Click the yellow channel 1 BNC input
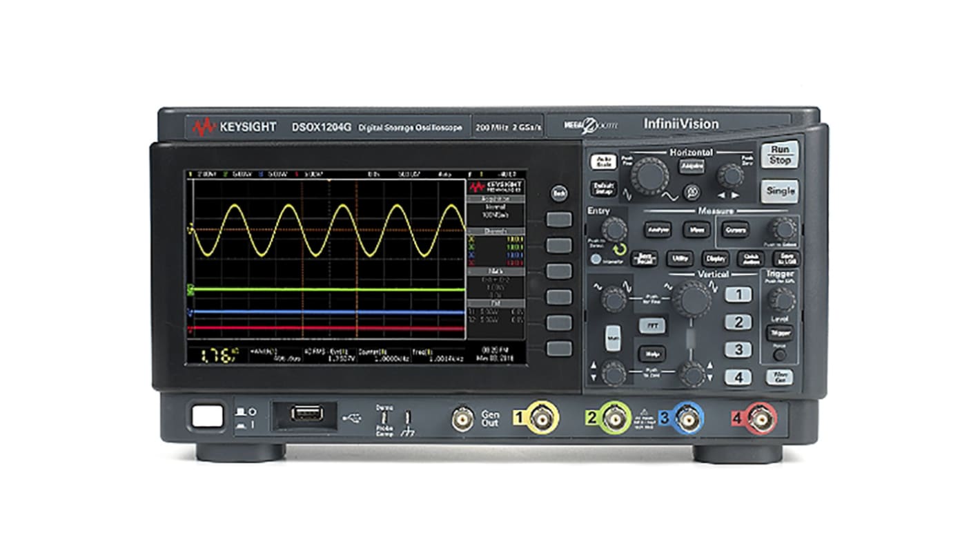Screen dimensions: 980x551 point(542,417)
